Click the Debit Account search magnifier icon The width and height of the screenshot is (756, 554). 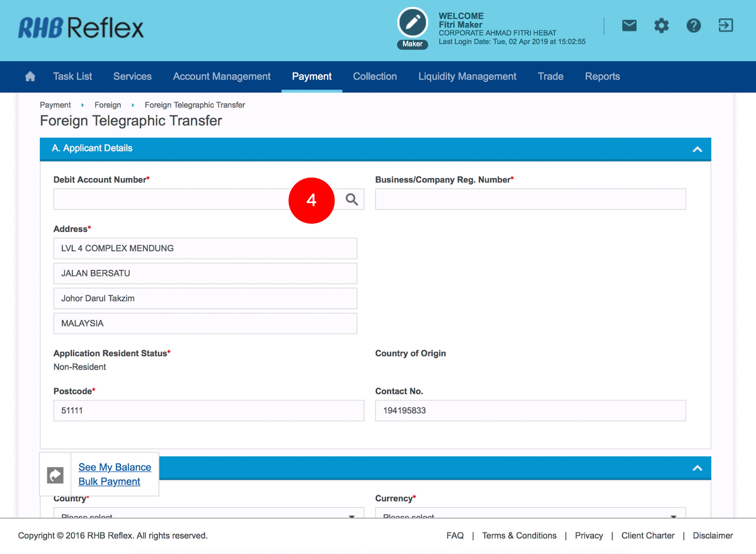pyautogui.click(x=352, y=199)
